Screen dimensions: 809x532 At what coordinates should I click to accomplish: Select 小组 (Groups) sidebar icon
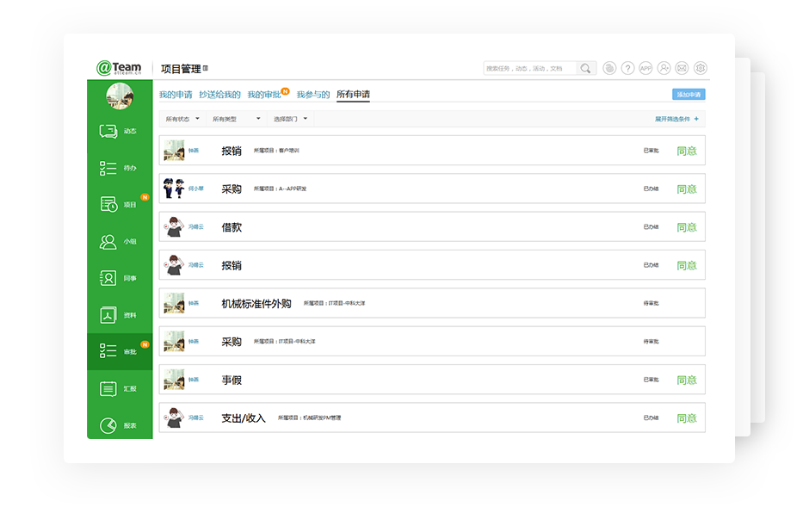(x=108, y=242)
